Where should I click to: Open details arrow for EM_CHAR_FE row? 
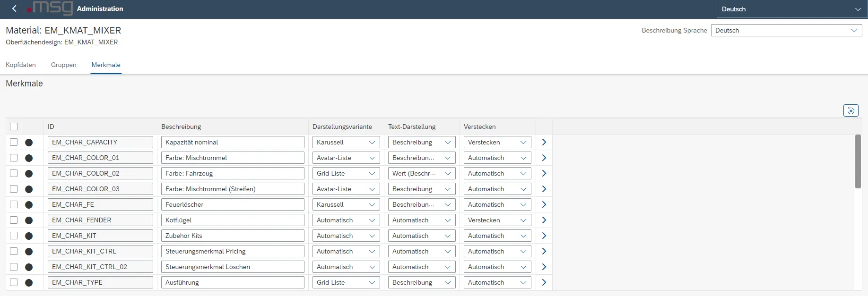point(544,204)
